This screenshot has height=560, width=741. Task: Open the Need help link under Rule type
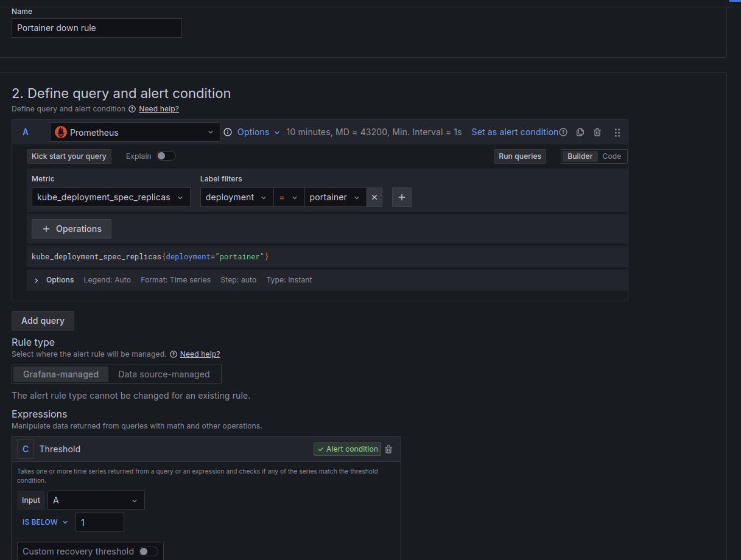200,354
